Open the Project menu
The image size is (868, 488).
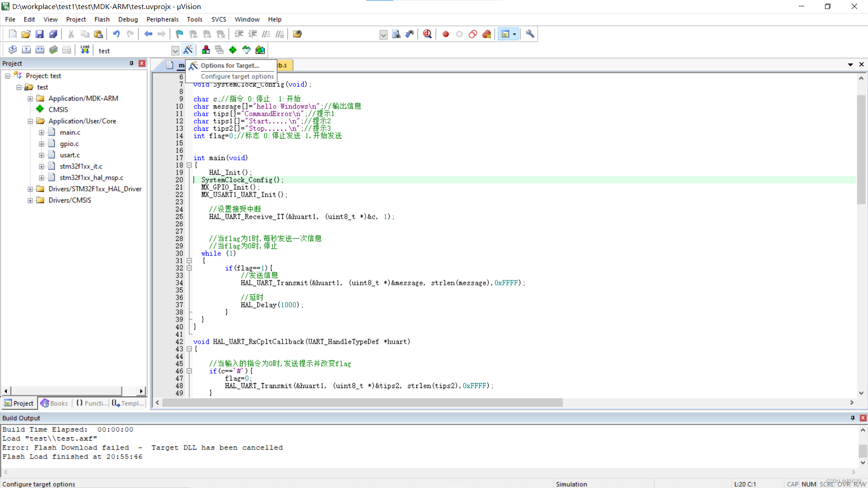coord(76,19)
